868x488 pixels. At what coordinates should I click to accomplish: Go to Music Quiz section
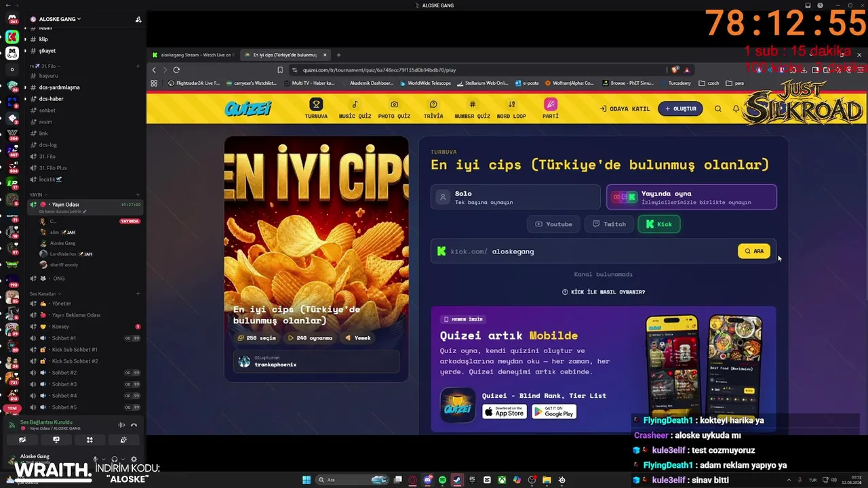pos(355,108)
